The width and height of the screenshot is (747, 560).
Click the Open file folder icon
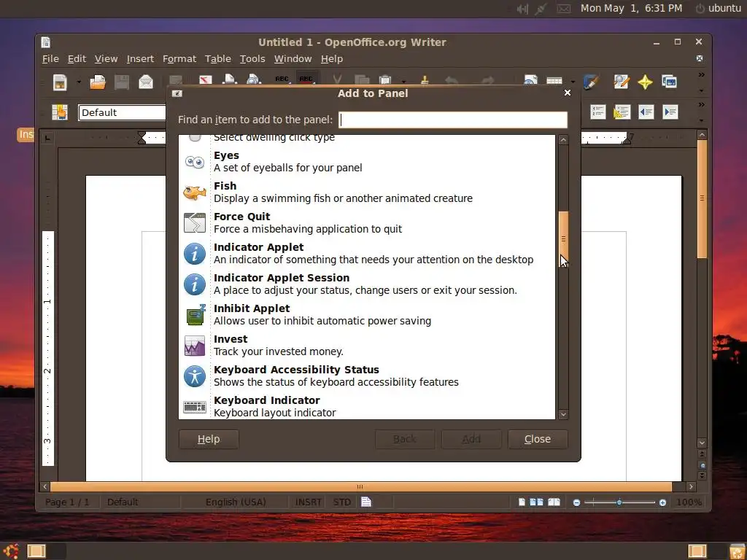(98, 82)
